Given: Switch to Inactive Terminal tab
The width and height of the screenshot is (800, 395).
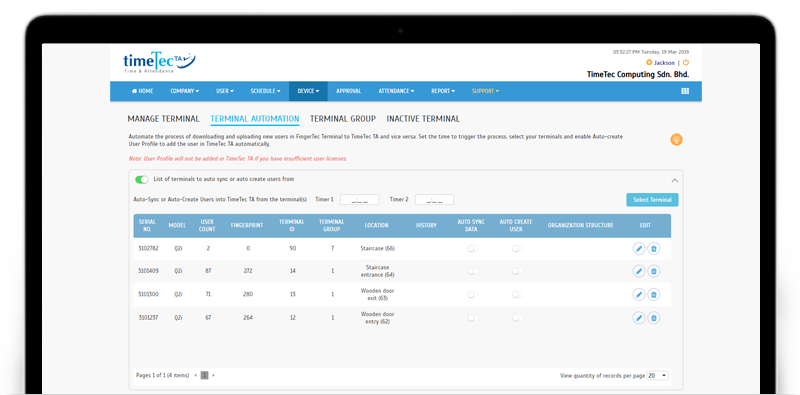Looking at the screenshot, I should tap(423, 119).
